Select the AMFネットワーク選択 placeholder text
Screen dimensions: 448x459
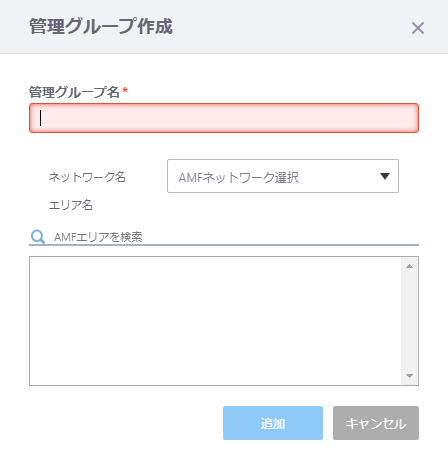tap(239, 177)
